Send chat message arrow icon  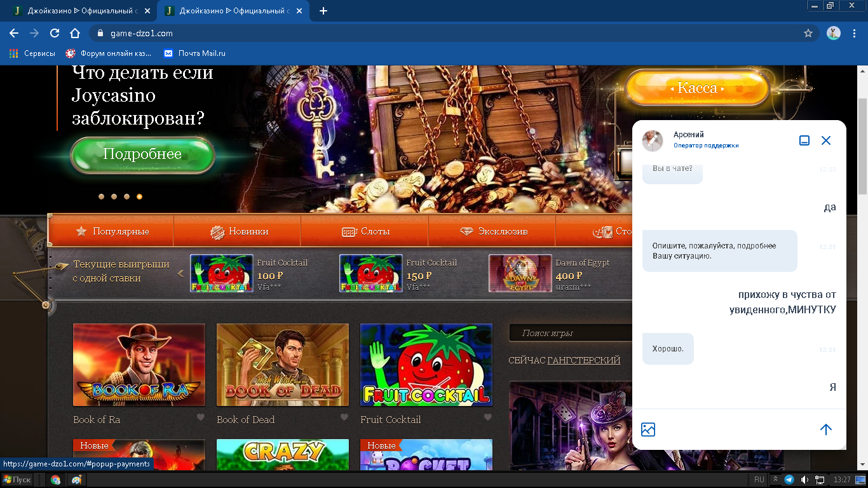[x=826, y=430]
